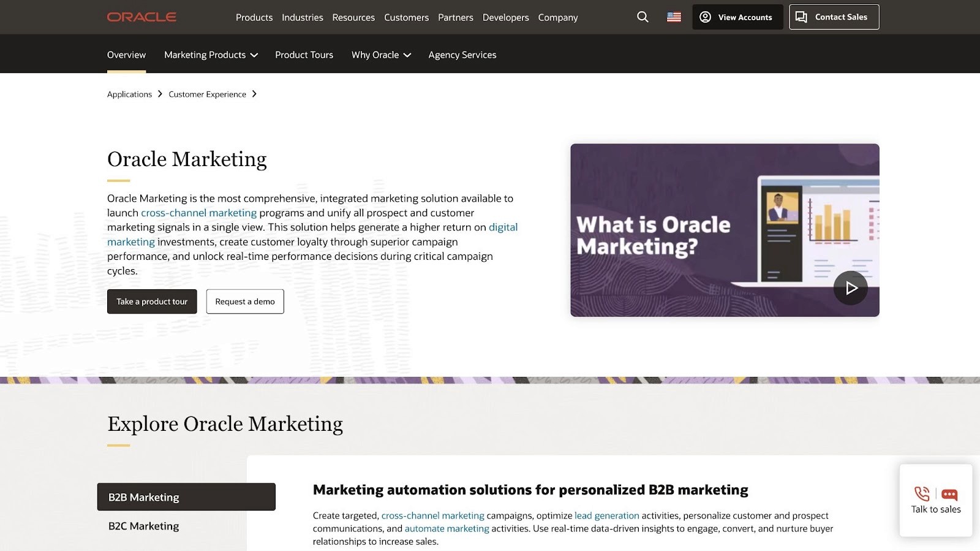Click the View Accounts button
Screen dimensions: 980x551
[x=737, y=17]
